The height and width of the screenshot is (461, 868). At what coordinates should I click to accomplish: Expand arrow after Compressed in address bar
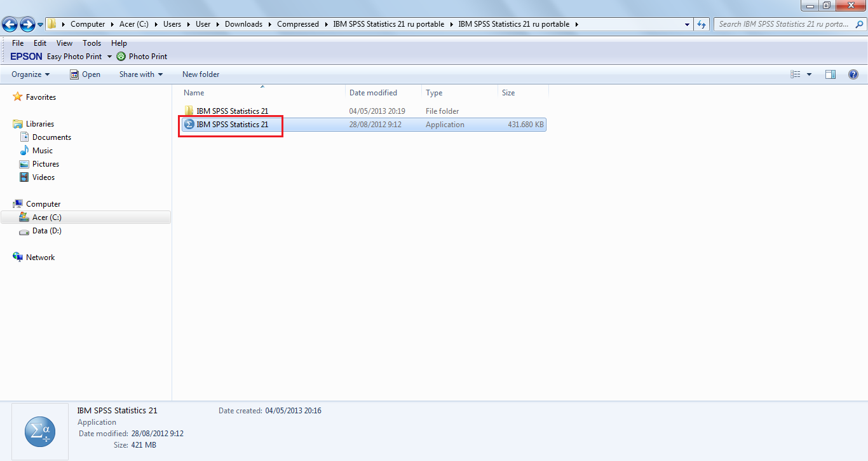pyautogui.click(x=327, y=24)
